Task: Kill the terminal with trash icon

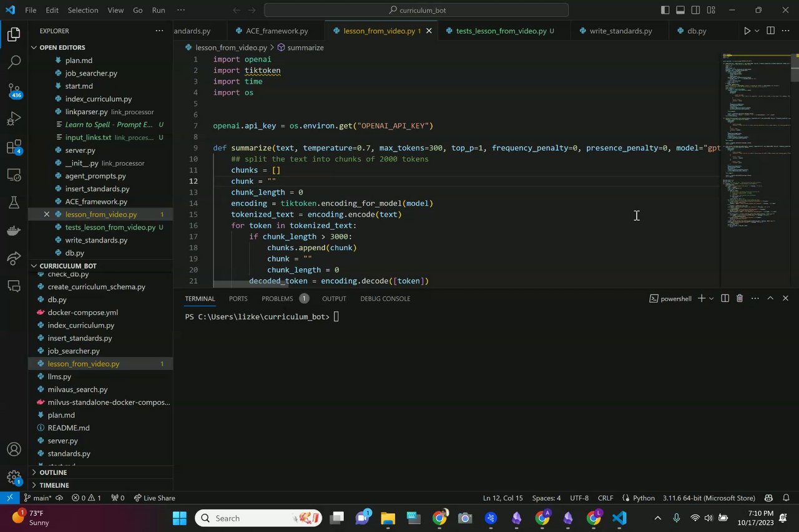Action: 740,299
